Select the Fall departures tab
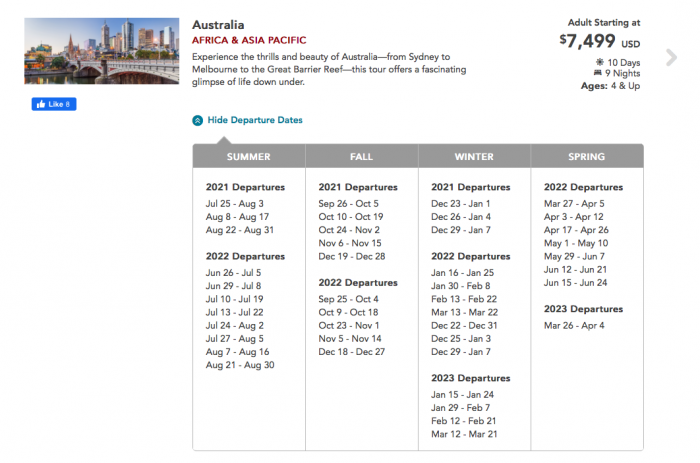Viewport: 700px width, 463px height. (x=361, y=157)
